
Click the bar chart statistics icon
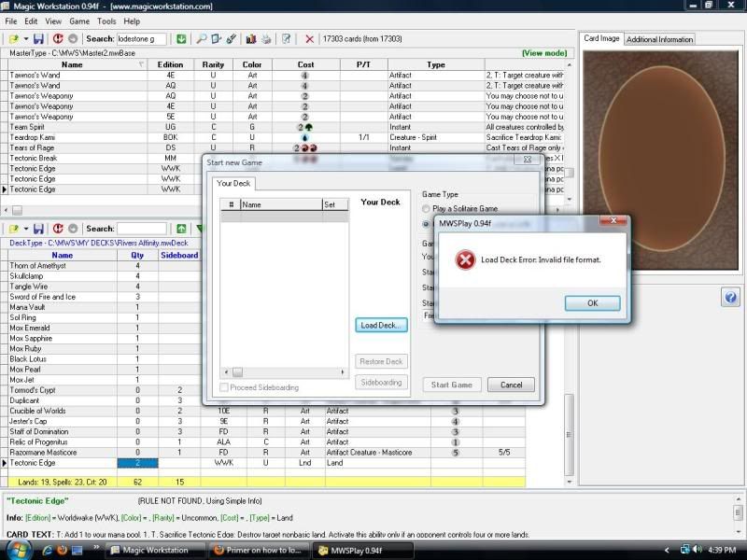[x=251, y=39]
